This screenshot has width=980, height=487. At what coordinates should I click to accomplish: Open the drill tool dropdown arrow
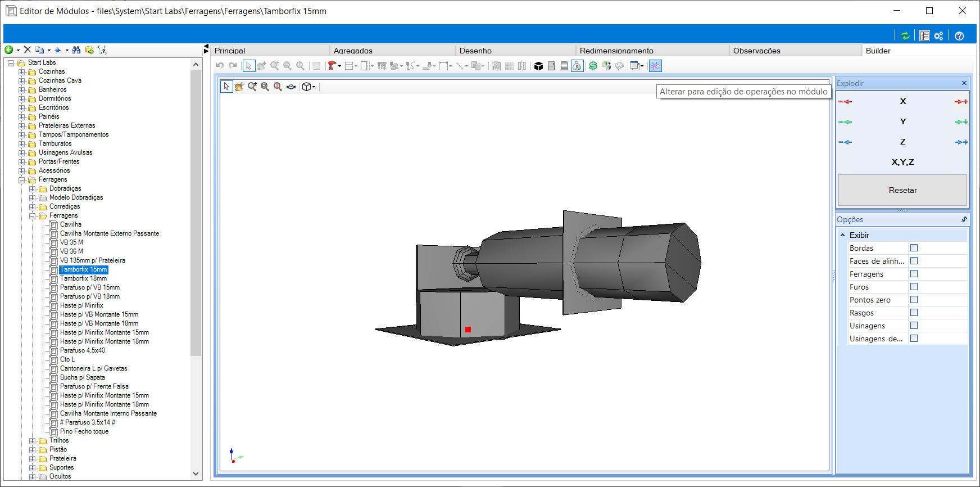(x=339, y=66)
